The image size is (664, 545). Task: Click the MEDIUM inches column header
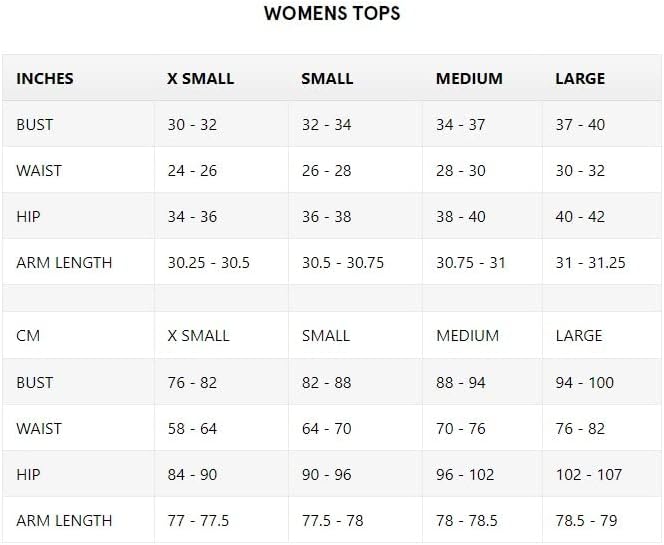click(x=482, y=78)
